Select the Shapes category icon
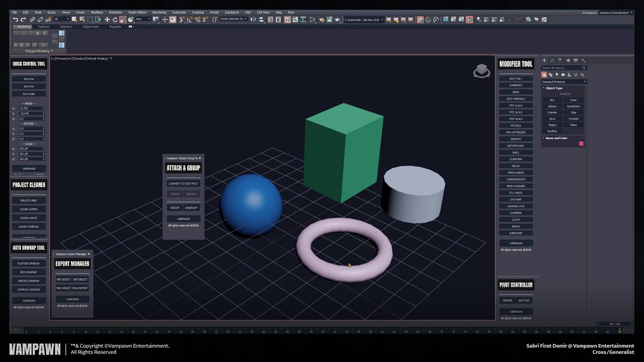 [x=550, y=75]
